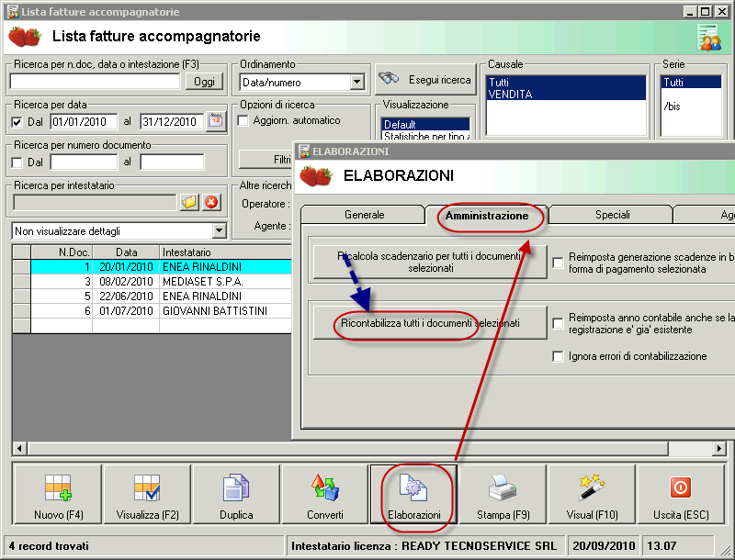Screen dimensions: 735x560
Task: Click the document number al input field
Action: pyautogui.click(x=172, y=162)
